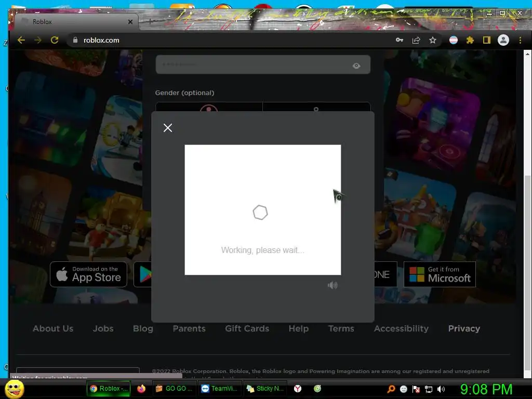This screenshot has height=399, width=532.
Task: Close the captcha verification dialog
Action: [x=168, y=128]
